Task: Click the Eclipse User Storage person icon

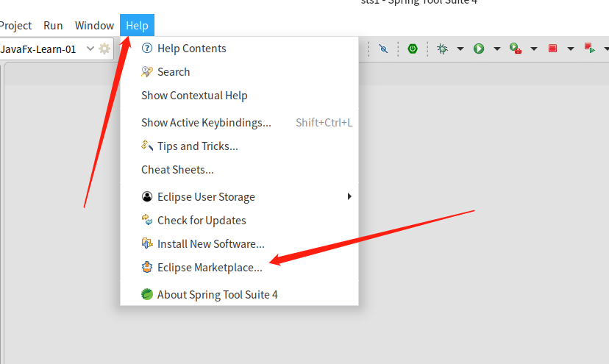Action: pyautogui.click(x=147, y=196)
